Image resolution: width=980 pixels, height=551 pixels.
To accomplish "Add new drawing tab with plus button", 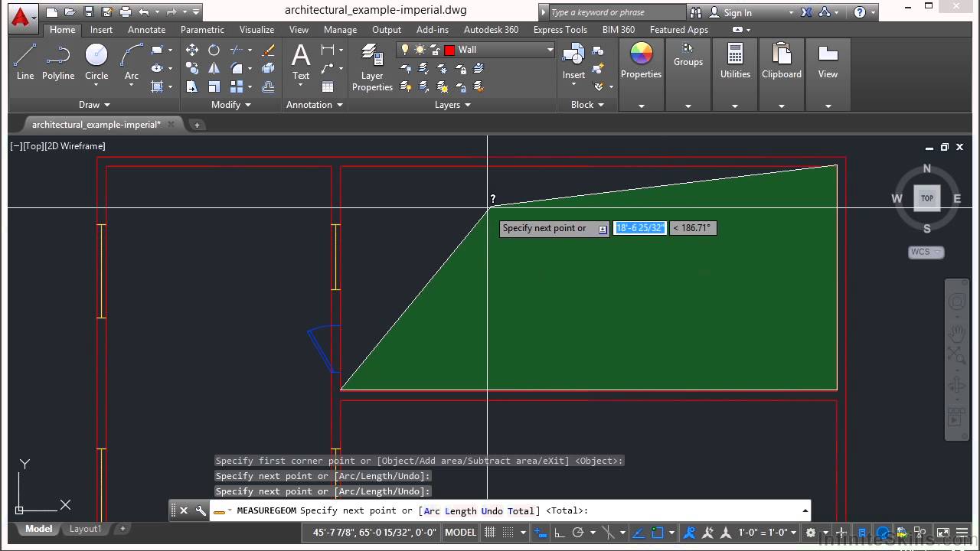I will [x=197, y=125].
